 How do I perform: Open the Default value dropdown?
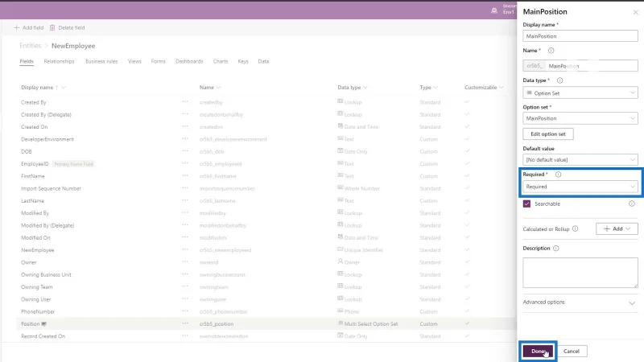pyautogui.click(x=580, y=159)
